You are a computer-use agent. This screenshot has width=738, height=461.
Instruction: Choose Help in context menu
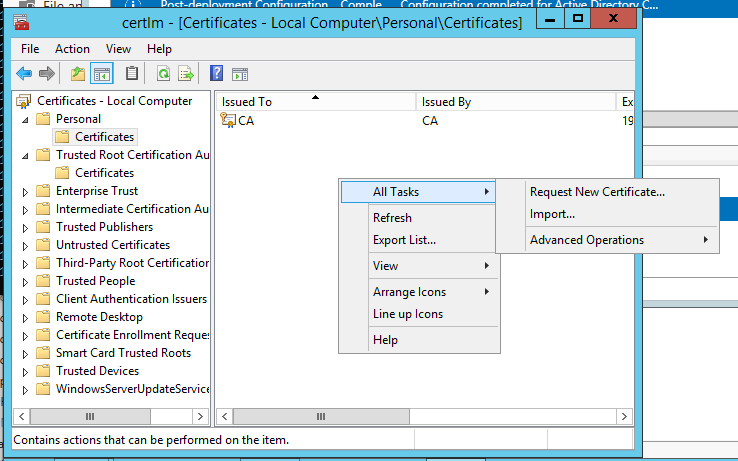click(385, 340)
